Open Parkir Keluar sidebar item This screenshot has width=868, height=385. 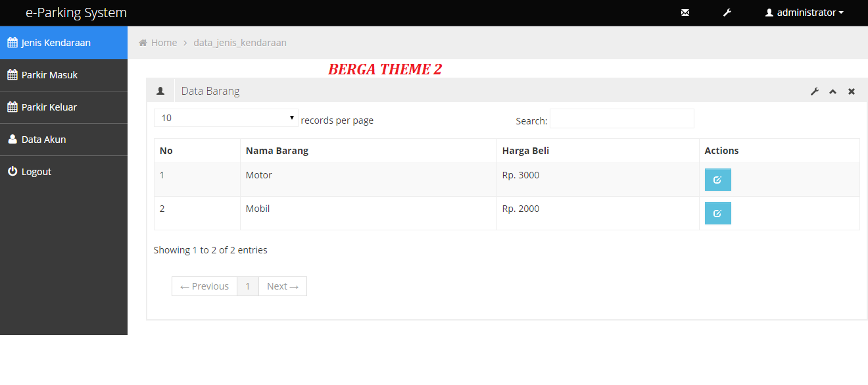64,107
